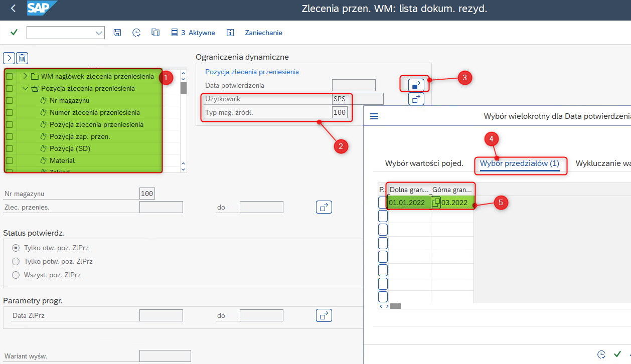631x364 pixels.
Task: Open multiple selection for Data ZlPrz
Action: (324, 315)
